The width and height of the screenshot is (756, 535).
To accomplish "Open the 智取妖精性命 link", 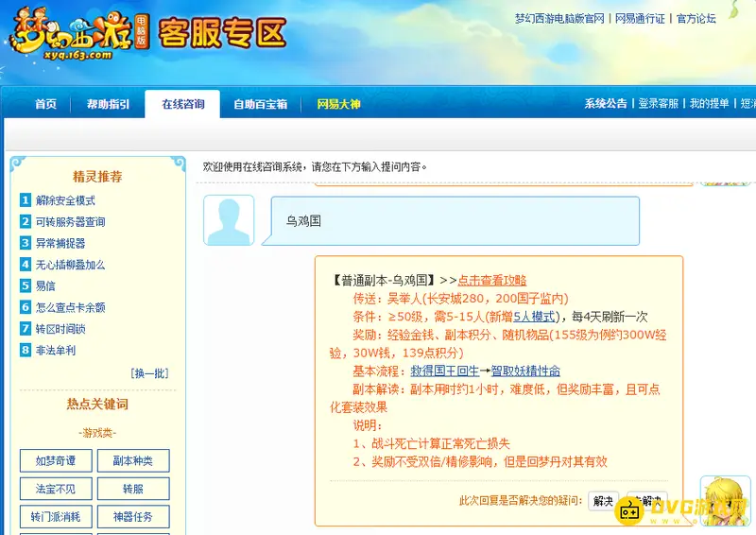I will click(525, 371).
